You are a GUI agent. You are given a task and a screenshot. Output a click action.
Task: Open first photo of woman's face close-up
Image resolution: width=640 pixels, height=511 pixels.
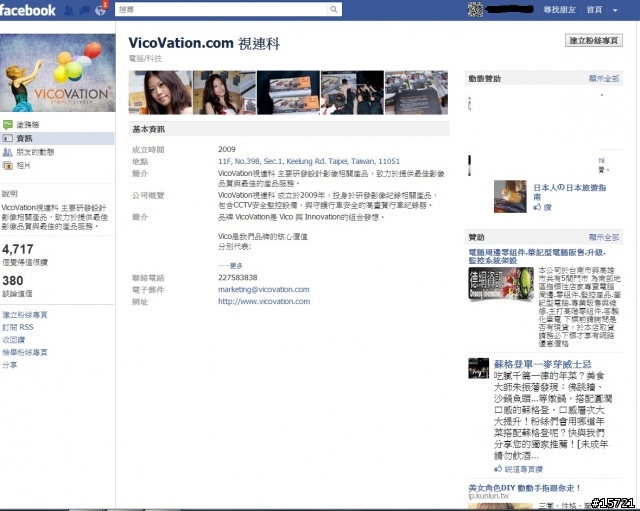pyautogui.click(x=160, y=93)
